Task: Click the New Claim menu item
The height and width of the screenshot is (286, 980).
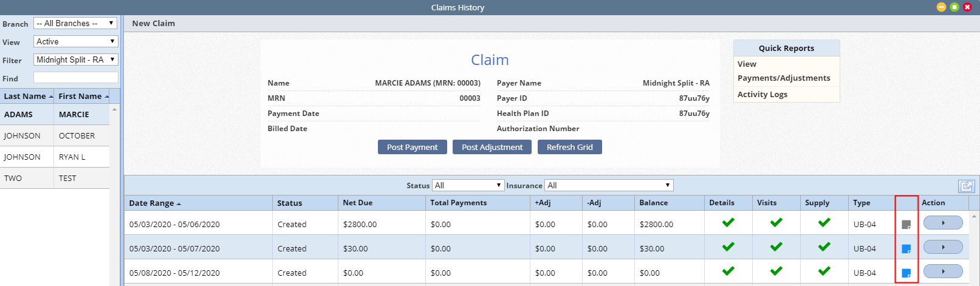Action: [x=154, y=24]
